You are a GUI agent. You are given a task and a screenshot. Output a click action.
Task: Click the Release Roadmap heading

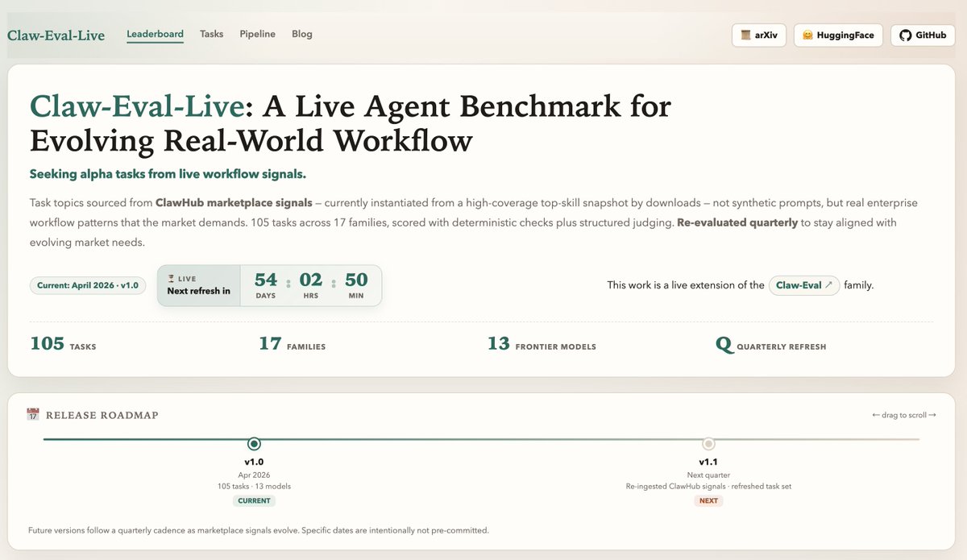pyautogui.click(x=102, y=415)
